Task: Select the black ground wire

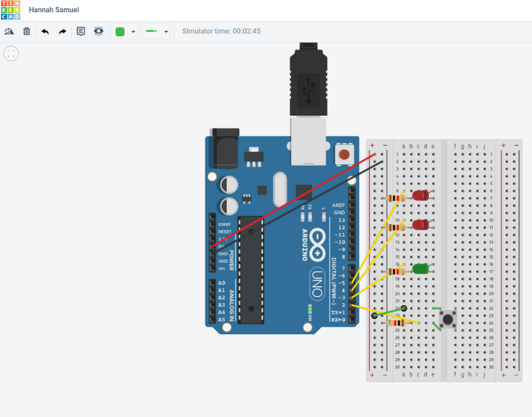Action: pos(299,206)
